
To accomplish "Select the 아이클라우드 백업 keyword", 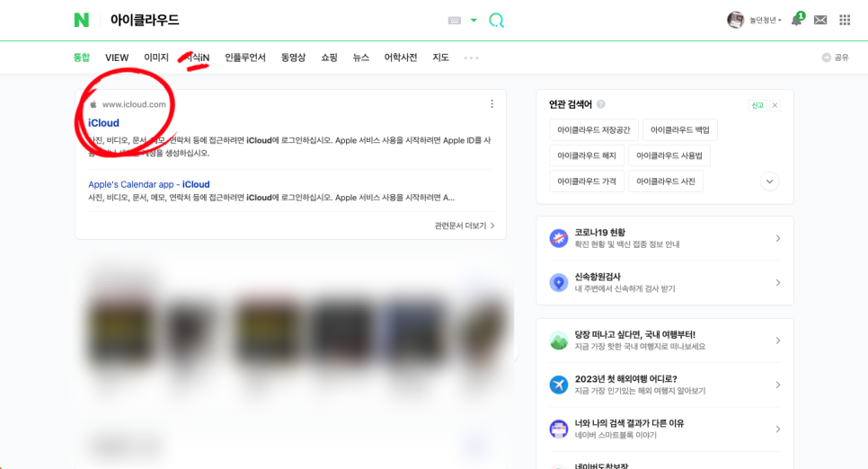I will tap(680, 129).
